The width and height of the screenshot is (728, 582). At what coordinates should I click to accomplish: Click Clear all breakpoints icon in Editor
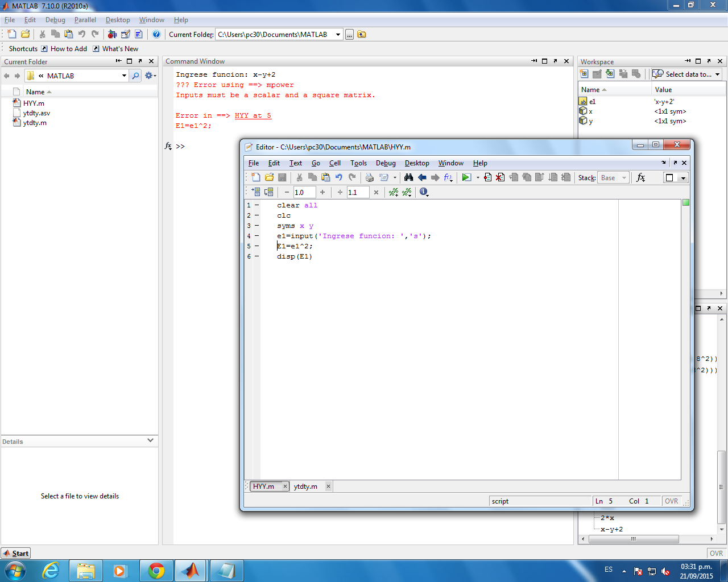[x=500, y=177]
